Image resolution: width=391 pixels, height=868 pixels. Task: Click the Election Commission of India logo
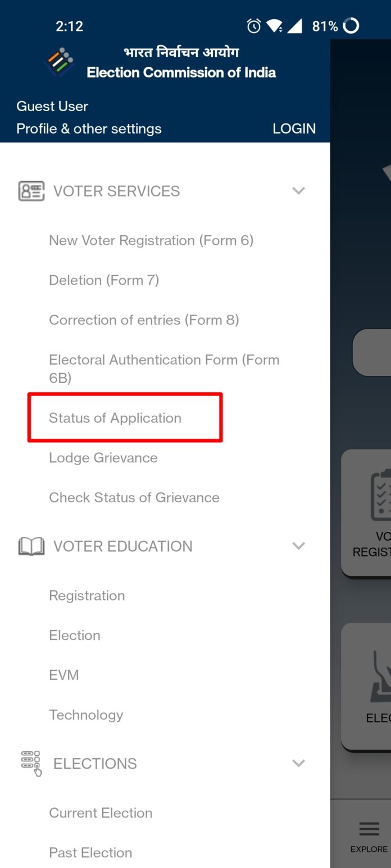(59, 62)
